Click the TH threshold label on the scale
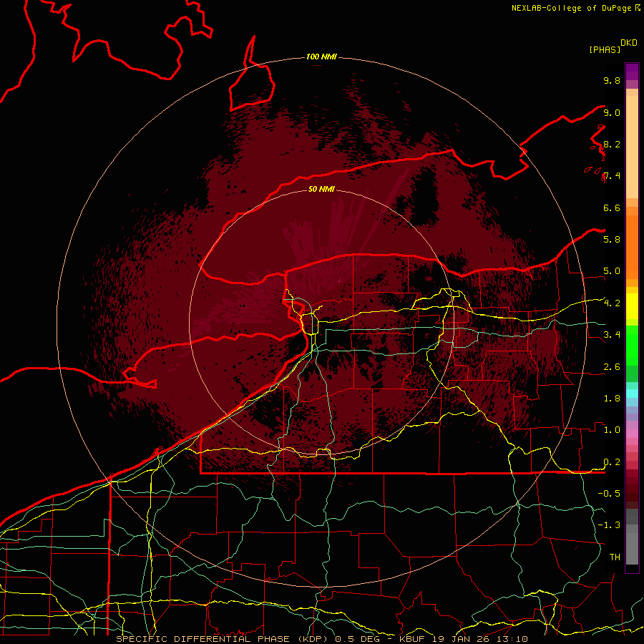Screen dimensions: 644x644 (x=615, y=557)
